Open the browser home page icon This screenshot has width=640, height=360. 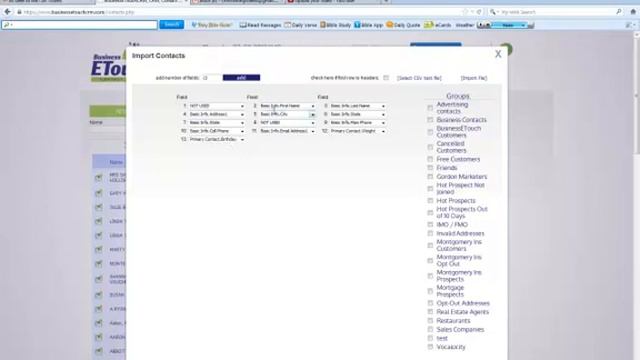pos(633,12)
